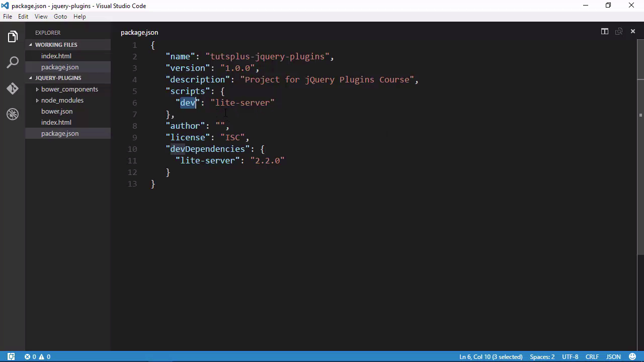Click the "description" key on line 4
Viewport: 644px width, 362px height.
pos(198,79)
